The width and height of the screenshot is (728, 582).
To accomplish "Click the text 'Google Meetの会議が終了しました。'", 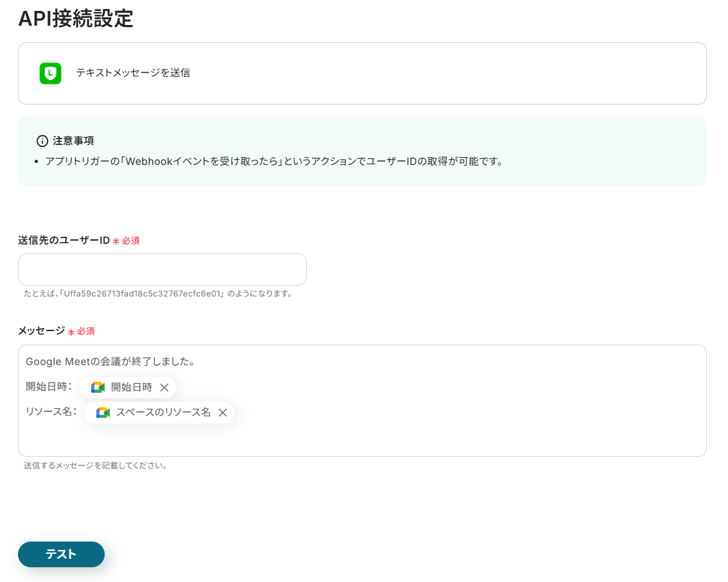I will click(110, 361).
